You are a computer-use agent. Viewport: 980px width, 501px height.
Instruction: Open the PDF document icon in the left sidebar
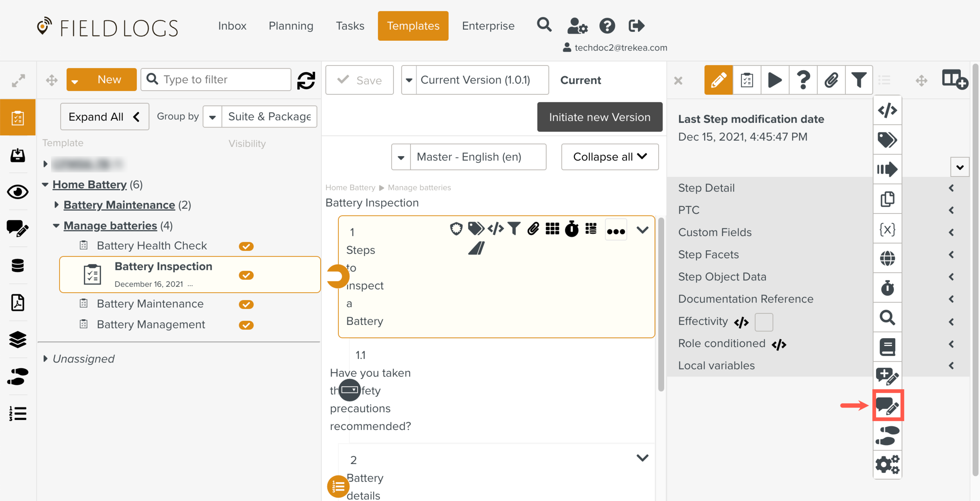click(18, 302)
